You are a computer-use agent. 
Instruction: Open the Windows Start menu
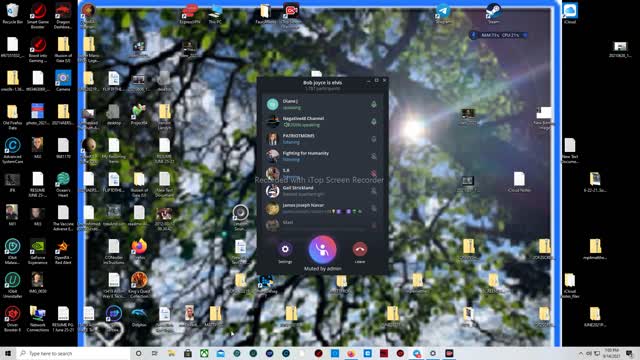click(x=8, y=353)
